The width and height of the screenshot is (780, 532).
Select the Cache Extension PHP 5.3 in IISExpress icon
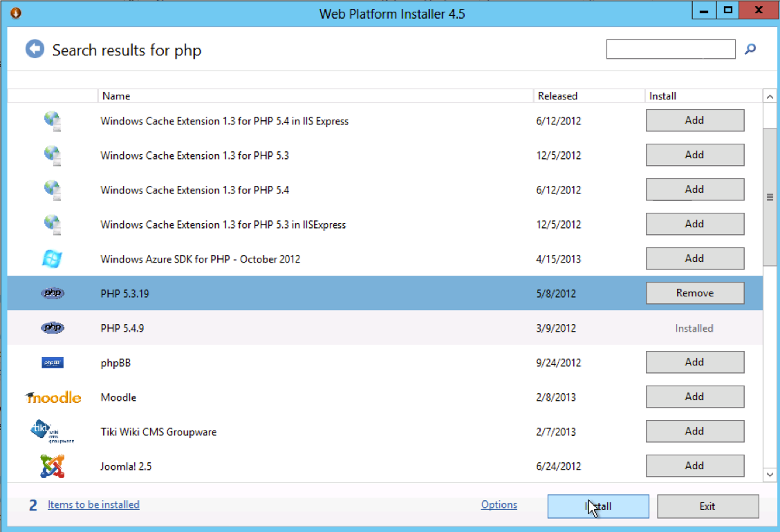(53, 225)
